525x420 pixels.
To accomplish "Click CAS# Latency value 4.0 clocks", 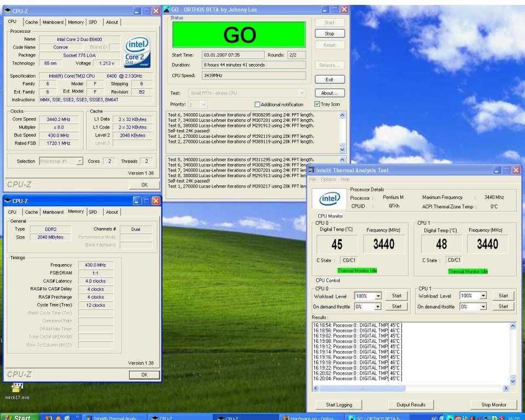I will click(x=95, y=281).
